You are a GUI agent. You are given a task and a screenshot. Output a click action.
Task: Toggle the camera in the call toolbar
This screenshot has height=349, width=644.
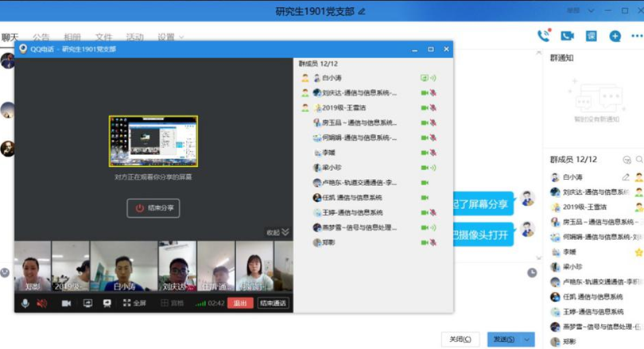67,303
